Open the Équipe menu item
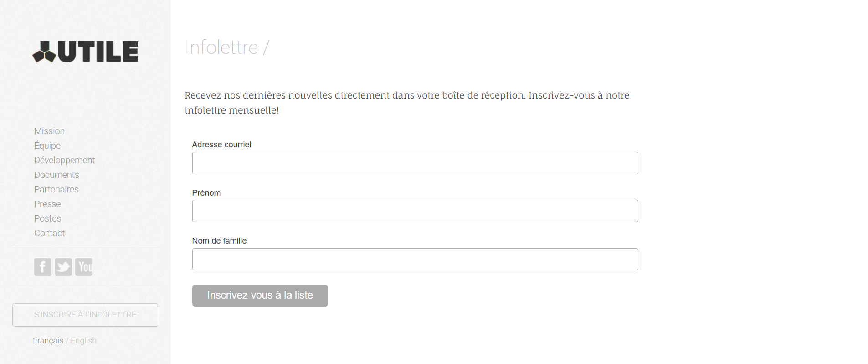The image size is (868, 364). (x=47, y=146)
